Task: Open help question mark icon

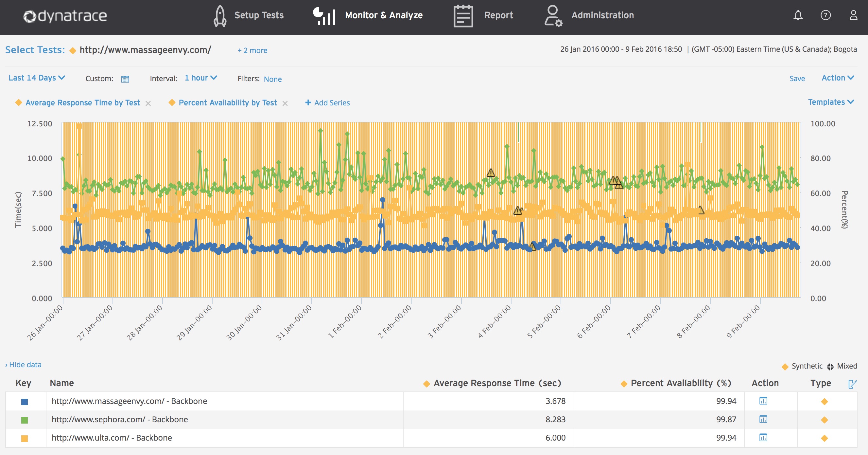Action: point(825,15)
